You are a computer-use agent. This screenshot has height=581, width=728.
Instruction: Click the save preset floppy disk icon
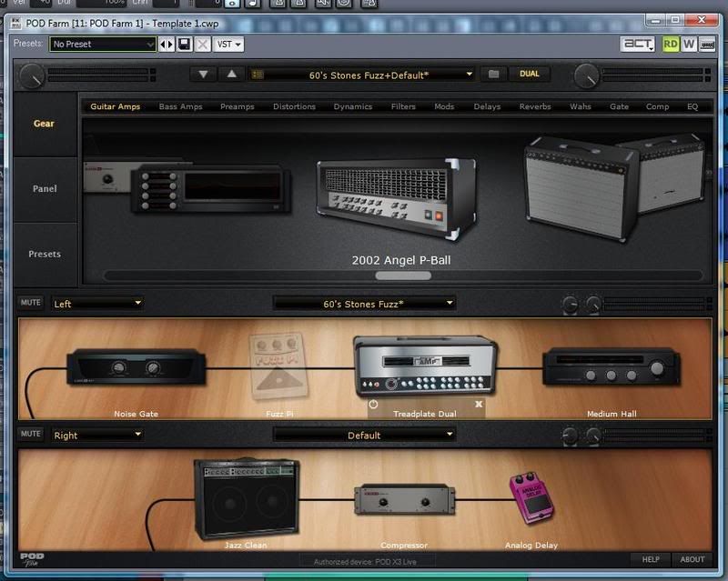[x=185, y=45]
